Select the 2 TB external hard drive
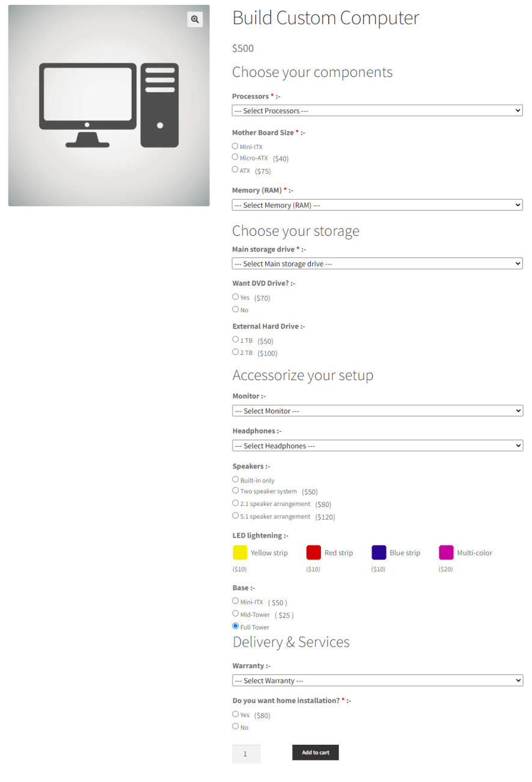 [235, 351]
